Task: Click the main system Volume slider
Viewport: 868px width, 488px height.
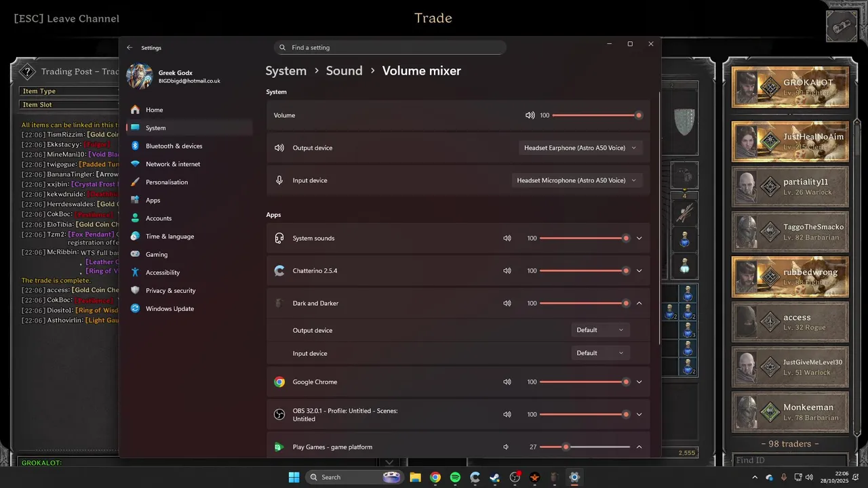Action: (x=596, y=115)
